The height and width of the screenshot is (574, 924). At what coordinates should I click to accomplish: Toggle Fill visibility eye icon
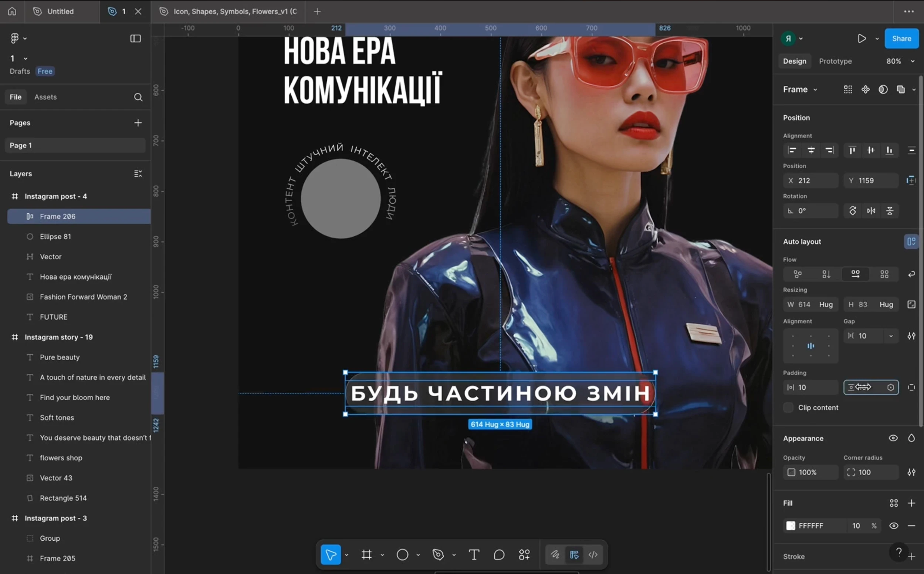[x=894, y=526]
